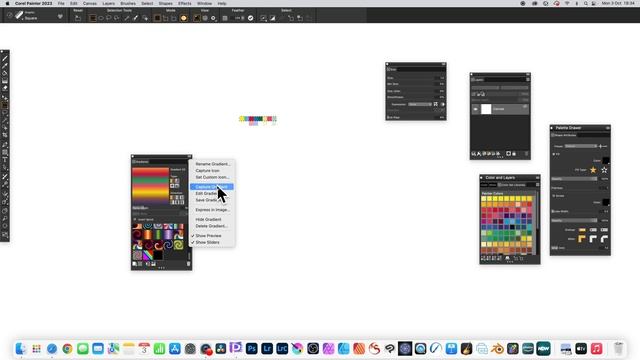Screen dimensions: 640x360
Task: Toggle visibility eye of Canvas layer
Action: pos(476,109)
